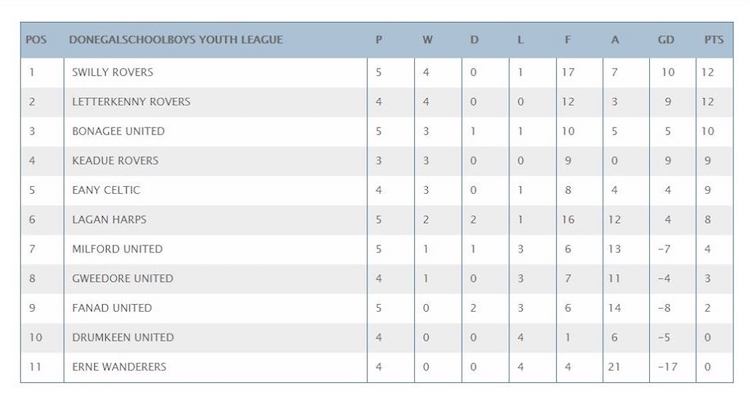This screenshot has height=397, width=750.
Task: Select the Eany Celtic team name
Action: pos(106,190)
